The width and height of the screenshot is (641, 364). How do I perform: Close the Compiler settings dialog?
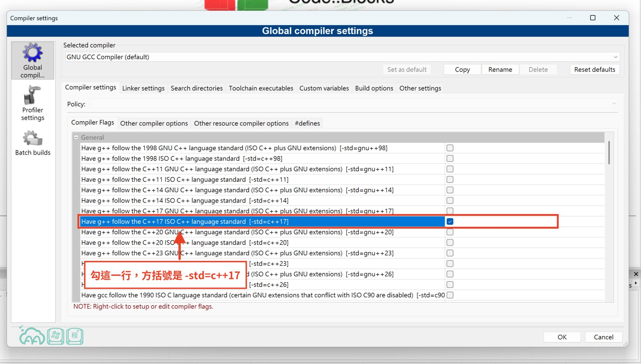coord(617,18)
